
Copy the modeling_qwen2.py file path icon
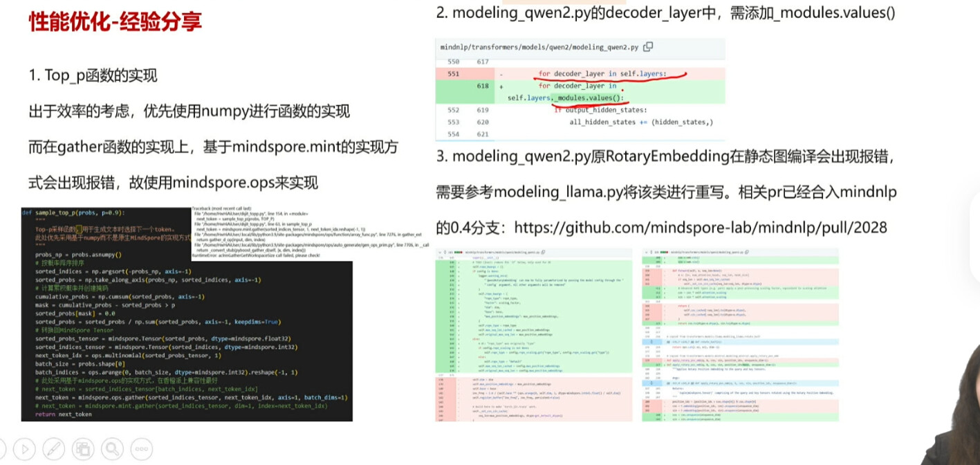tap(648, 47)
